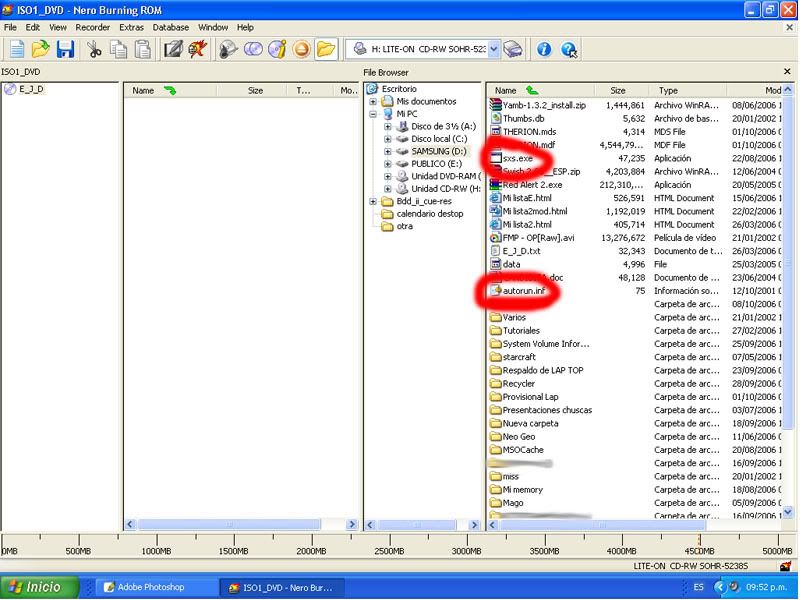Screen dimensions: 800x600
Task: Launch Copy CD with the double-disc icon
Action: coord(253,49)
